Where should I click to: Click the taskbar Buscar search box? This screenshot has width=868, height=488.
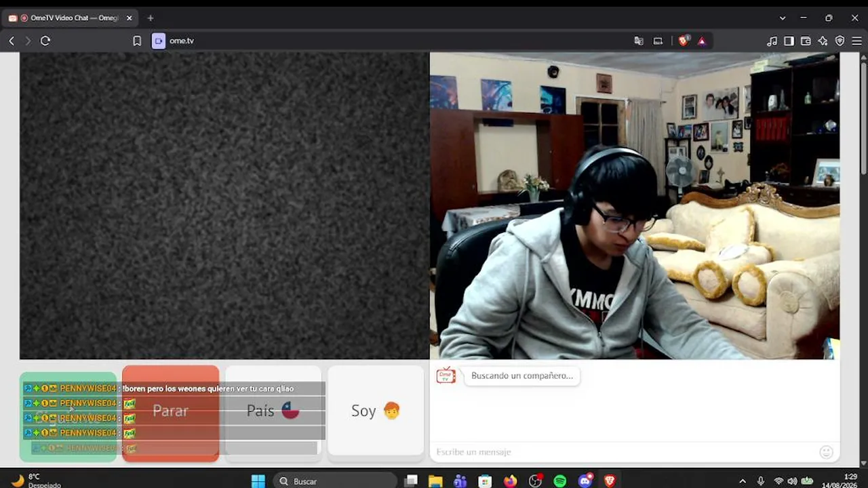coord(335,481)
